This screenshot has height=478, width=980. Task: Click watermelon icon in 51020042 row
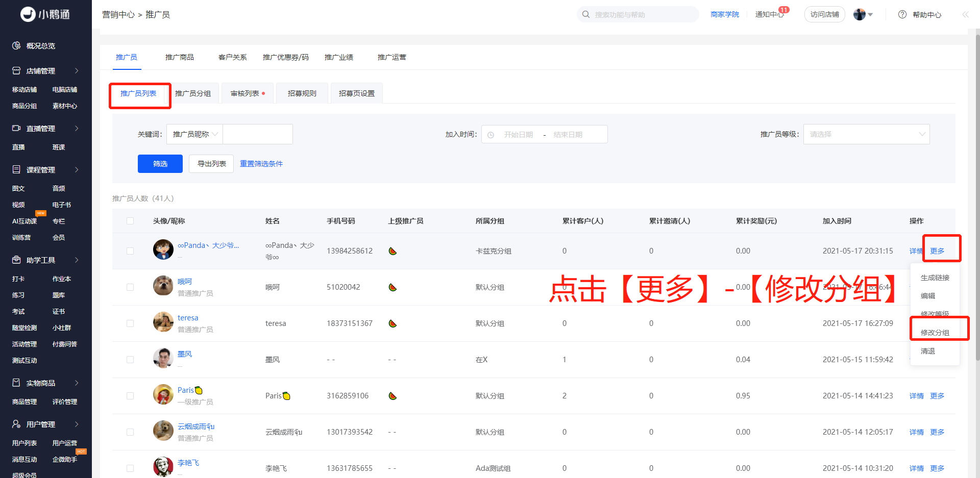[x=393, y=287]
